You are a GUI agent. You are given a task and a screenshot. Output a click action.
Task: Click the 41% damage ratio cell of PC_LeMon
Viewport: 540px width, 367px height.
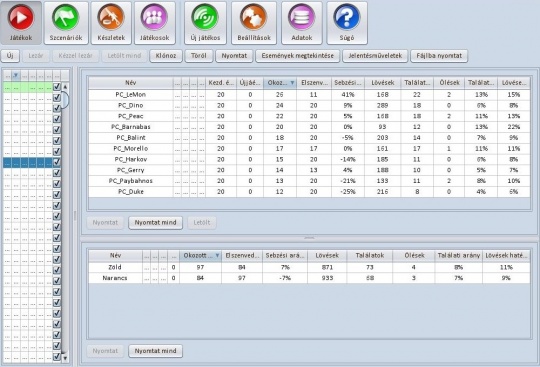348,94
